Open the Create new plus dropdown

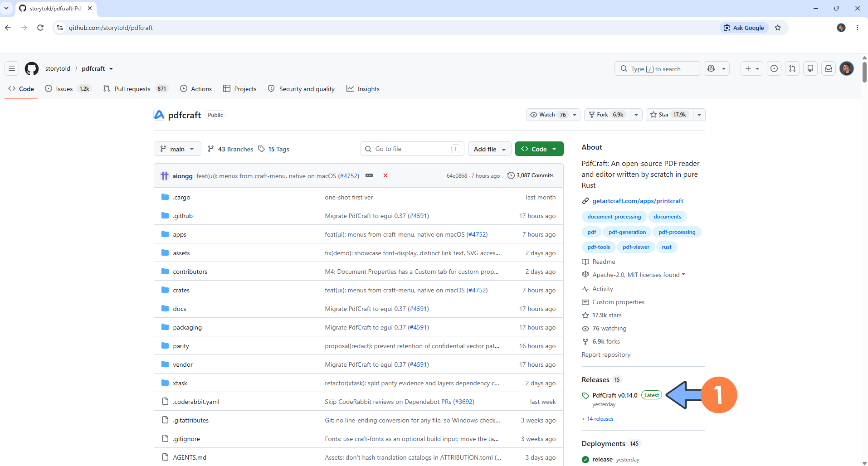click(x=752, y=68)
